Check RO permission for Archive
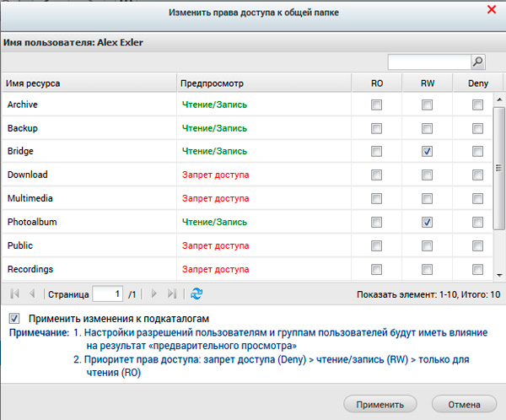Image resolution: width=506 pixels, height=420 pixels. 376,105
